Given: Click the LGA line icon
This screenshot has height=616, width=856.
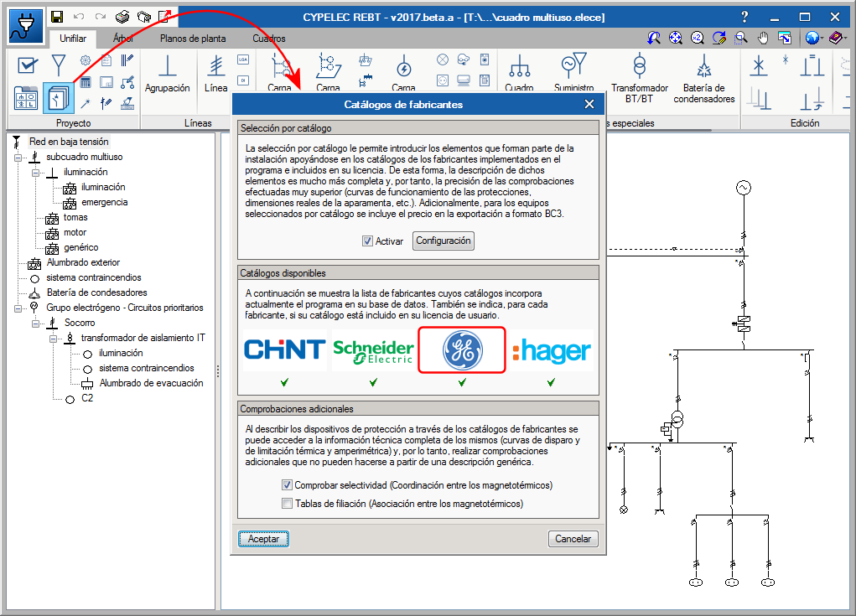Looking at the screenshot, I should pos(243,60).
